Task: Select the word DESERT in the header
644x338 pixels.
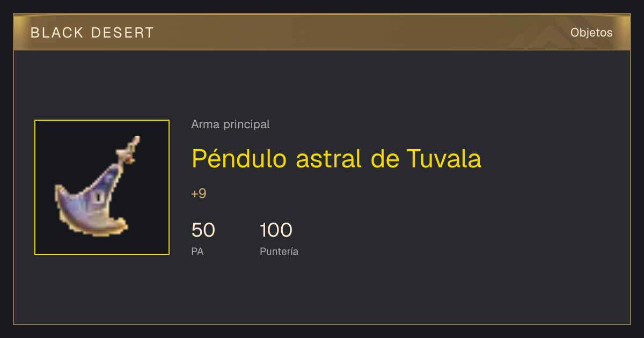Action: click(x=123, y=33)
